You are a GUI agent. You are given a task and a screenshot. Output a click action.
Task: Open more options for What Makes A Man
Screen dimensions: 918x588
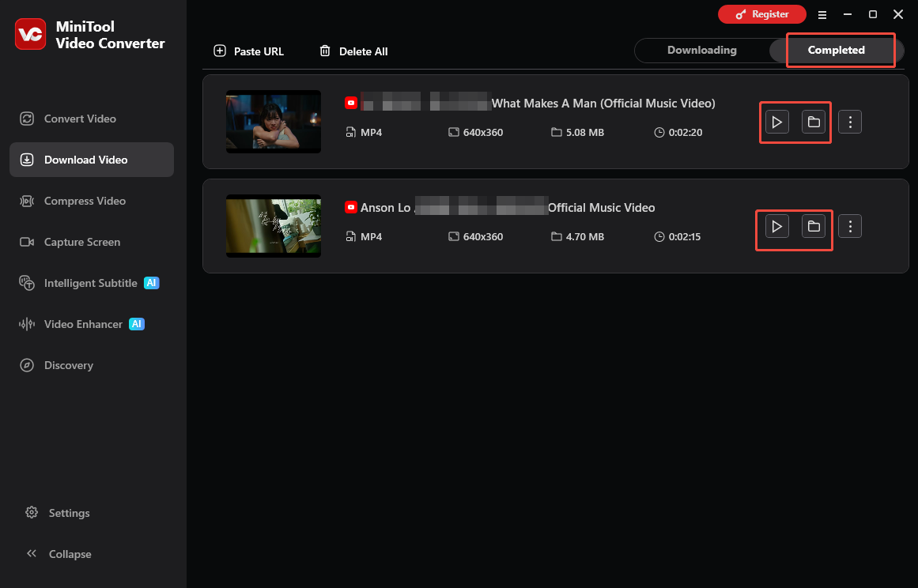tap(850, 122)
